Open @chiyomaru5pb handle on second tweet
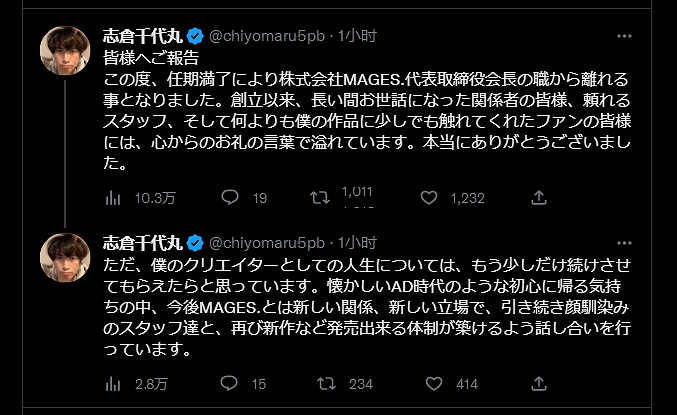The height and width of the screenshot is (415, 677). [x=266, y=243]
